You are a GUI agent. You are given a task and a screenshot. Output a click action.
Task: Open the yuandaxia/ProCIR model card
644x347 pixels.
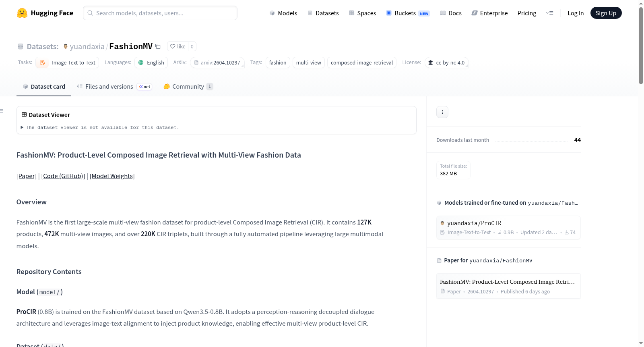point(508,228)
